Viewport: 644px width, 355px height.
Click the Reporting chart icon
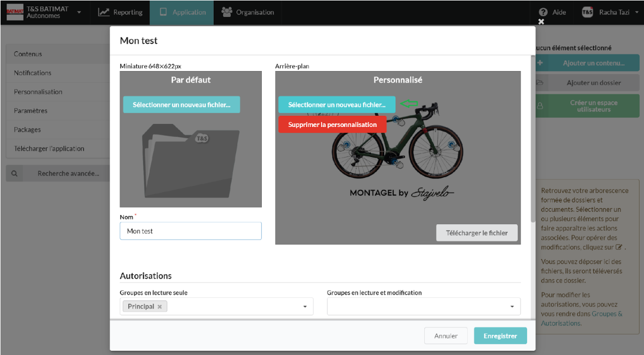[104, 12]
